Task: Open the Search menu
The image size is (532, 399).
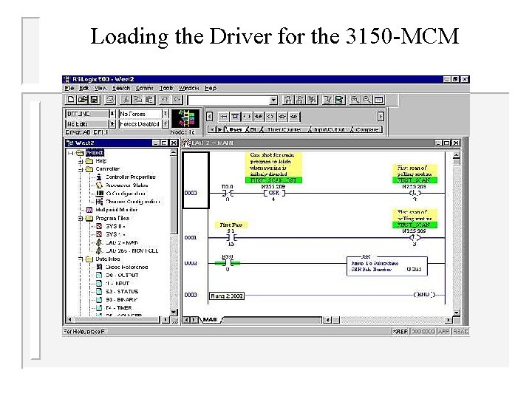Action: (121, 88)
